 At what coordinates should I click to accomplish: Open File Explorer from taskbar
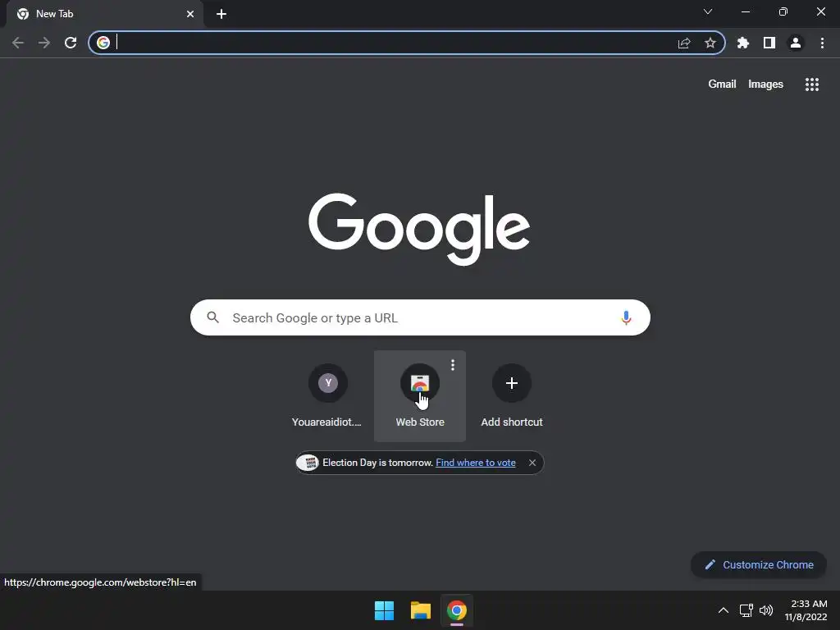pyautogui.click(x=421, y=610)
